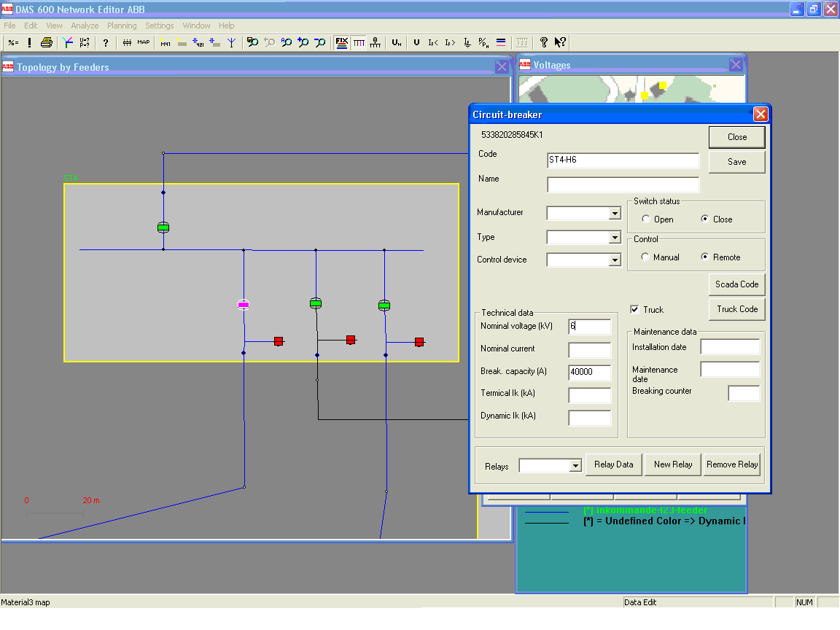Select the Remote control radio button
840x630 pixels.
click(705, 257)
